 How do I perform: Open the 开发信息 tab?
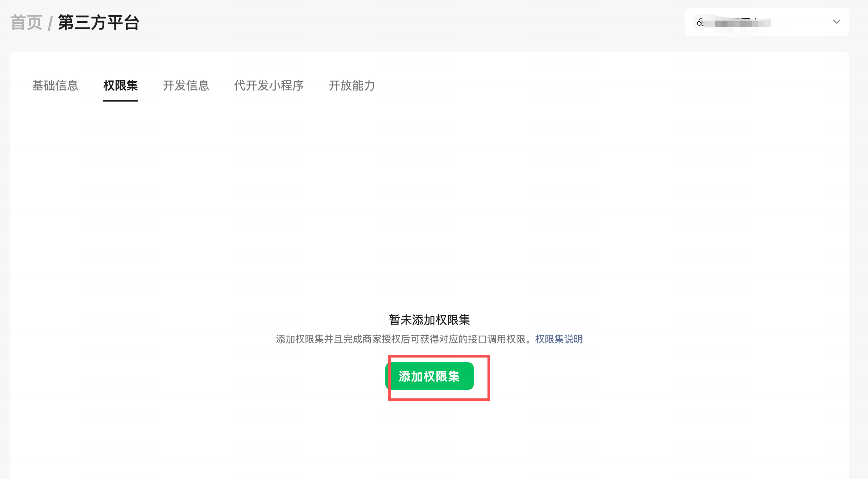click(x=186, y=85)
